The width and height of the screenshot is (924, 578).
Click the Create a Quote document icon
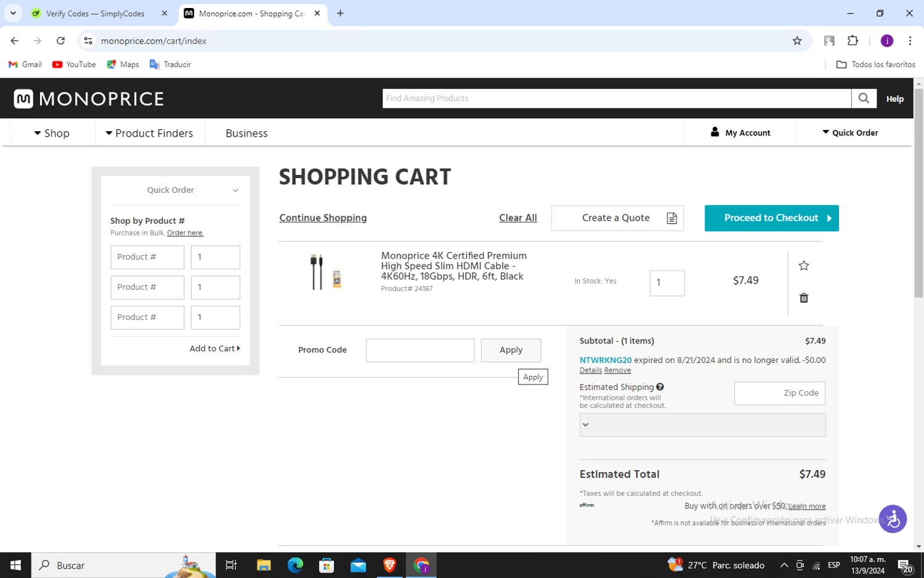(672, 218)
